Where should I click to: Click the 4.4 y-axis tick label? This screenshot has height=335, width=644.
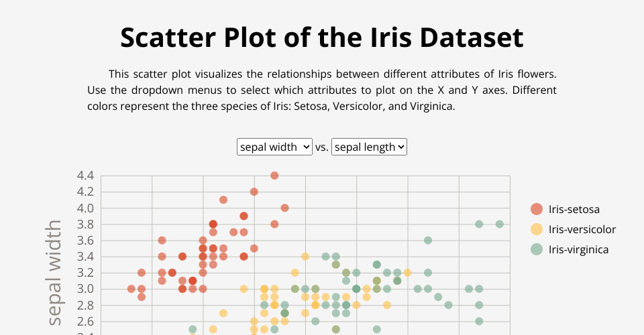(x=85, y=176)
